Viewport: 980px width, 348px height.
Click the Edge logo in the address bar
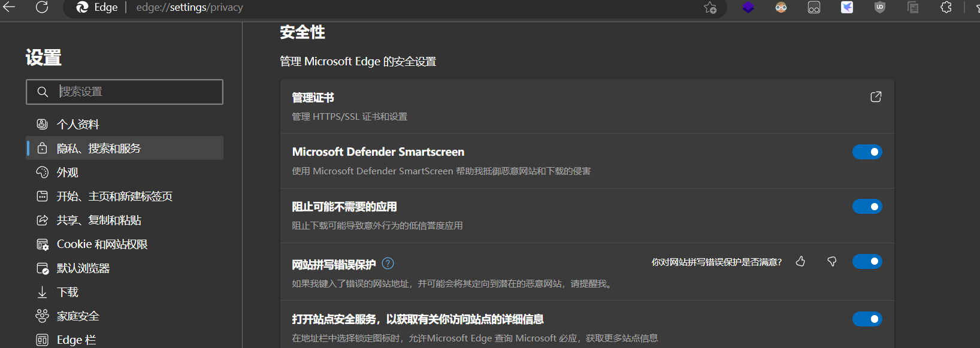[x=83, y=7]
